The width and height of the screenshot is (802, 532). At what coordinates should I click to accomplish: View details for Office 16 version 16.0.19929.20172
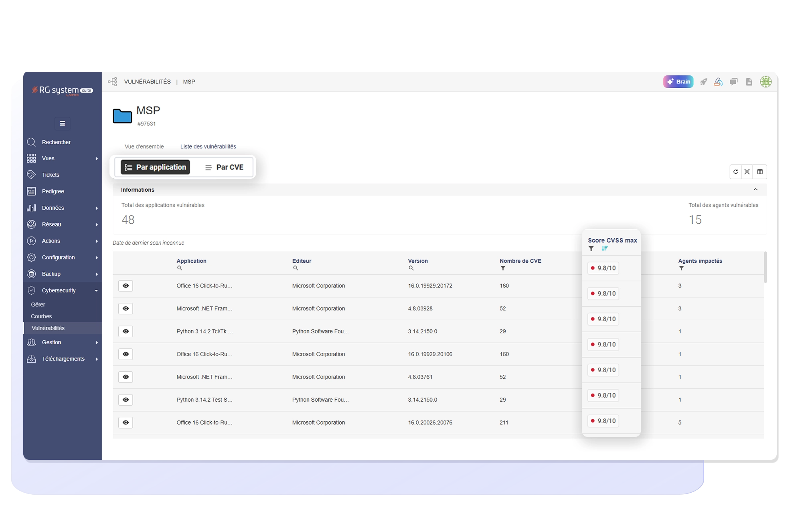pos(126,286)
